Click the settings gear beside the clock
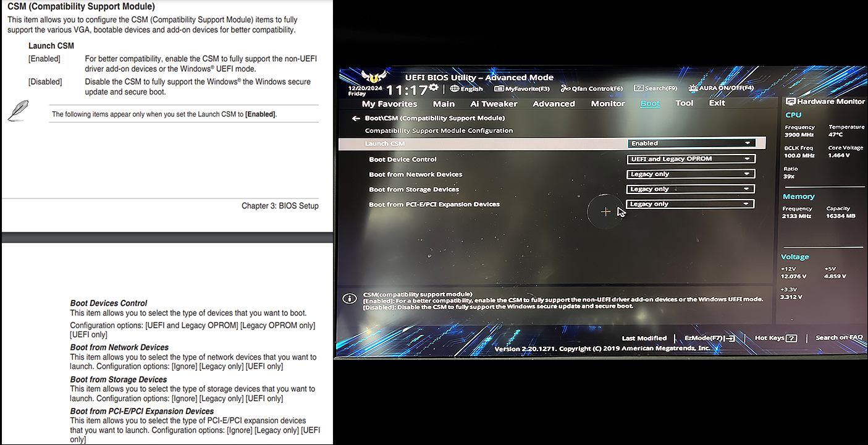 434,88
